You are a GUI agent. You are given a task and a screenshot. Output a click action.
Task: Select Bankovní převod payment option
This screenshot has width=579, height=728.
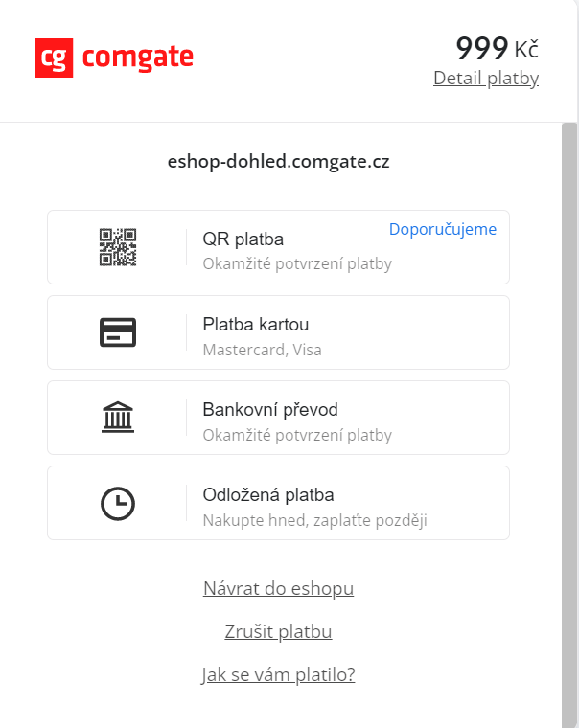pyautogui.click(x=270, y=409)
